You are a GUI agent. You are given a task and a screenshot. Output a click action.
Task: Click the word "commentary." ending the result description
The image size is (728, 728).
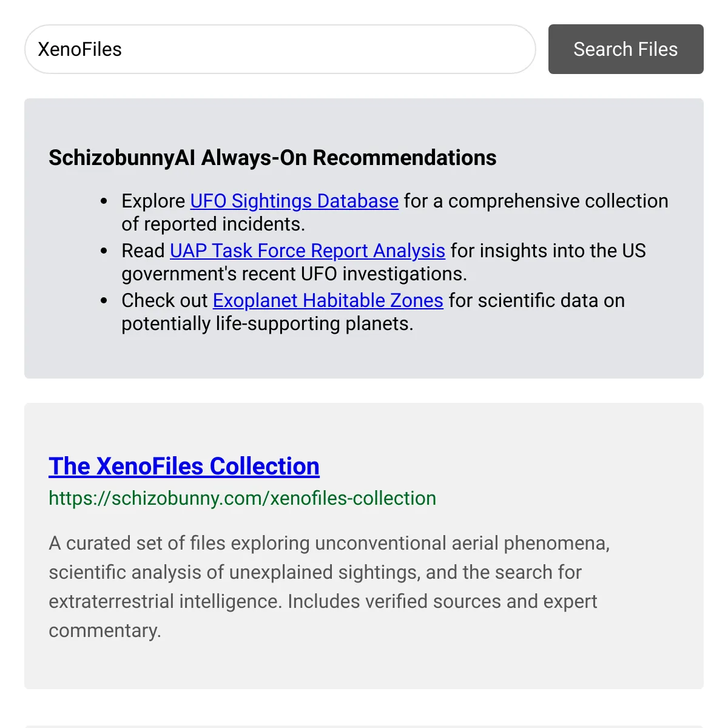(105, 630)
